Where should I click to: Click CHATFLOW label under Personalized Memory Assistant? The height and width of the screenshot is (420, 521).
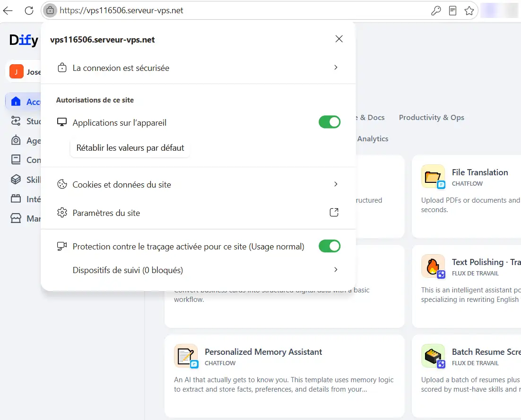click(220, 363)
